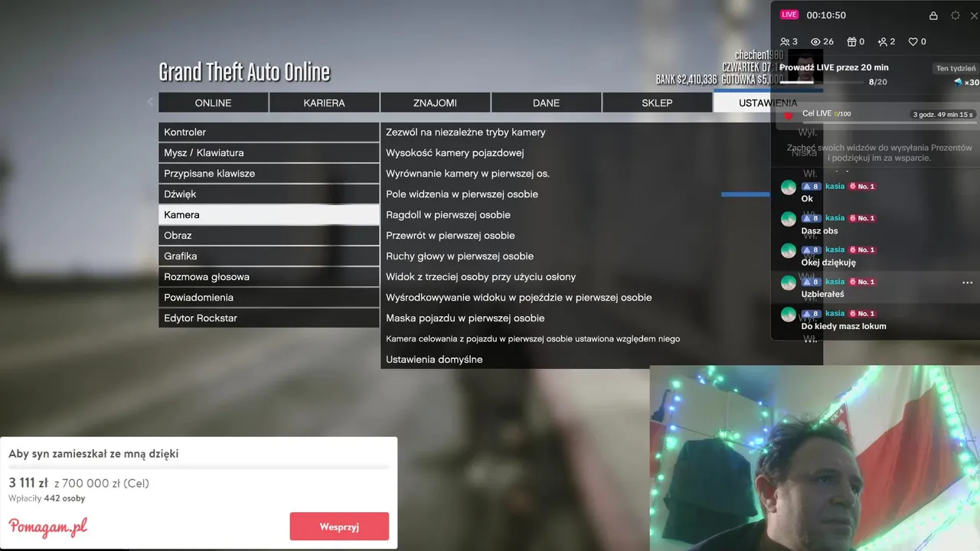The image size is (980, 551).
Task: Toggle Wyśrodkowywanie widoku w pojeździe option
Action: (x=602, y=297)
